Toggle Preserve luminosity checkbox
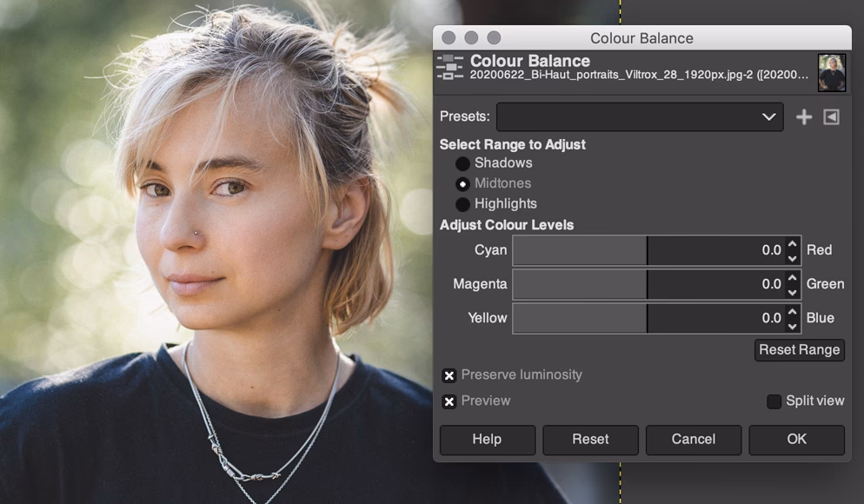 (449, 375)
